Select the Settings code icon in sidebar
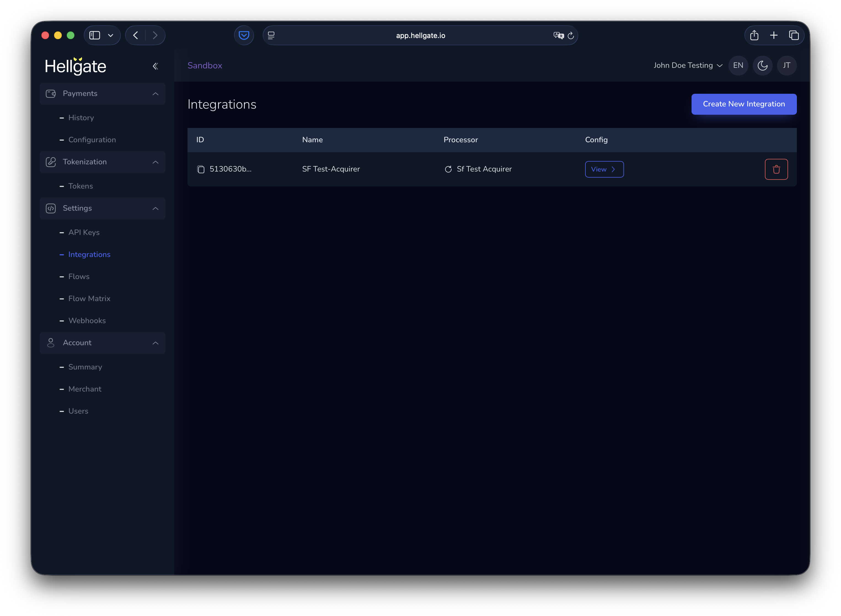Viewport: 841px width, 616px height. 51,208
